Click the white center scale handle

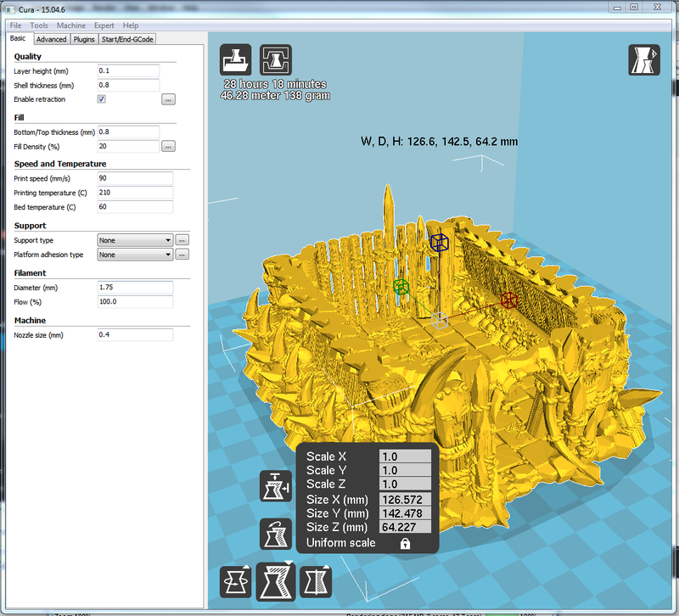coord(440,321)
